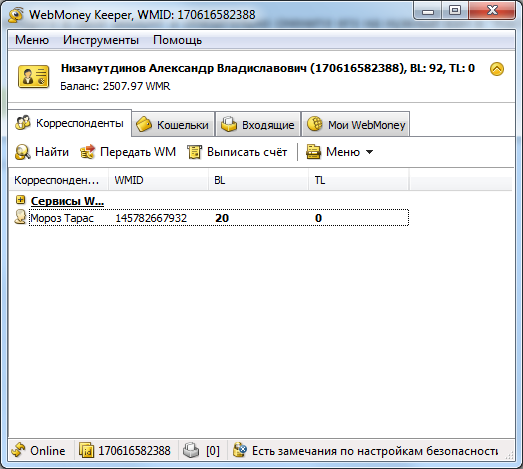
Task: Click the passport card icon beside the name
Action: [33, 76]
